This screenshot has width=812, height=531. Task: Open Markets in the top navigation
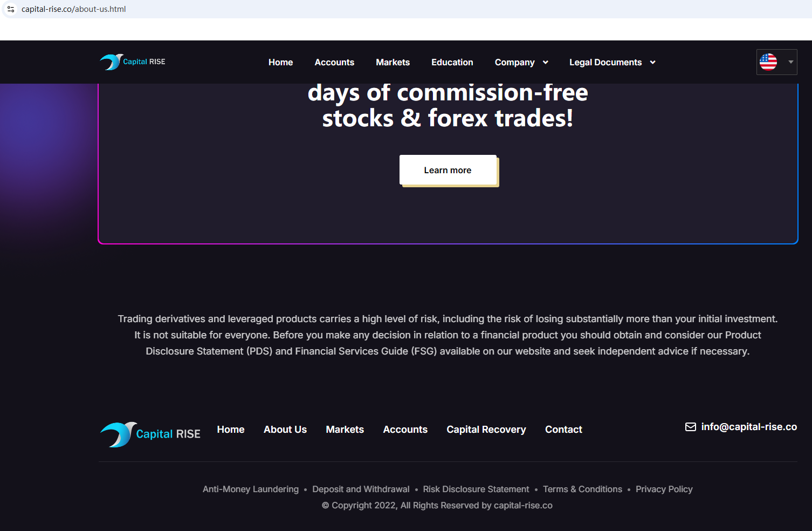coord(393,63)
